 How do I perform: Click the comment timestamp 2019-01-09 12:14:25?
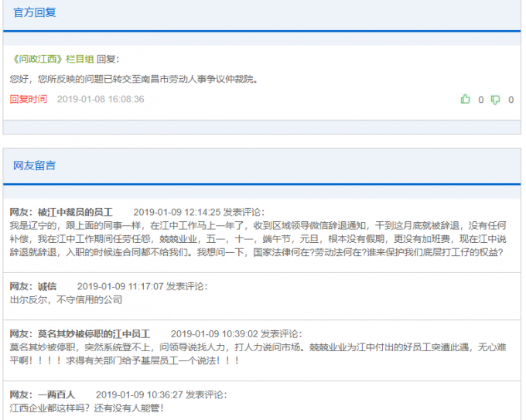[x=177, y=212]
